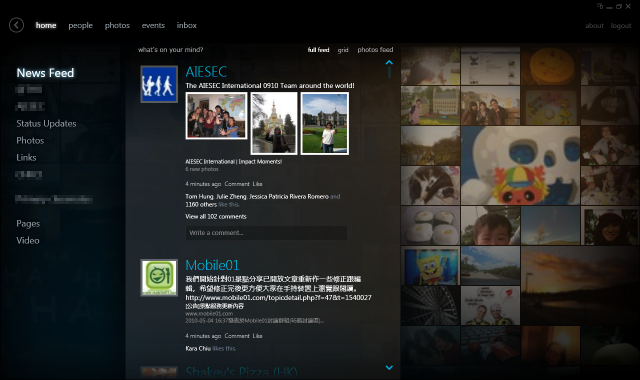This screenshot has width=640, height=380.
Task: Open the orange smiley cake photo
Action: click(x=550, y=66)
